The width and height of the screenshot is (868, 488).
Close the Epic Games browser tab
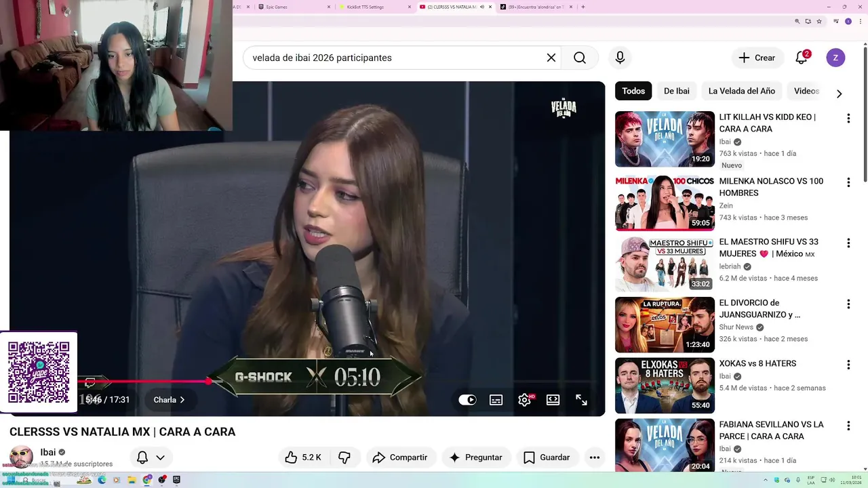(329, 7)
